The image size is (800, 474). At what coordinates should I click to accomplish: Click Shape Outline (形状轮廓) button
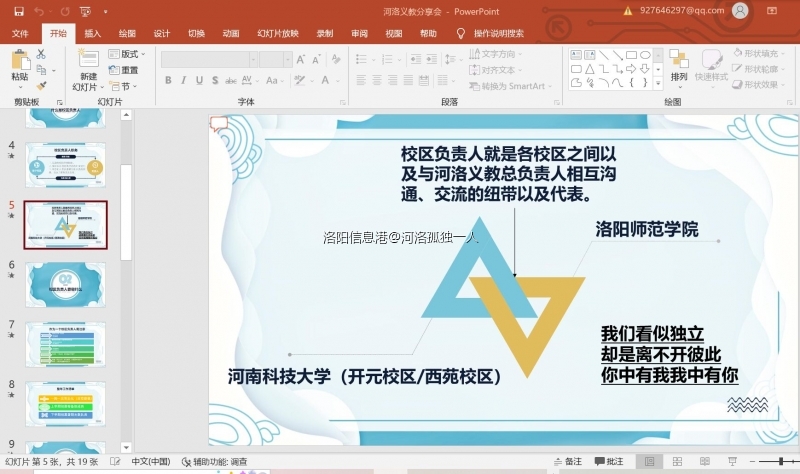tap(759, 69)
